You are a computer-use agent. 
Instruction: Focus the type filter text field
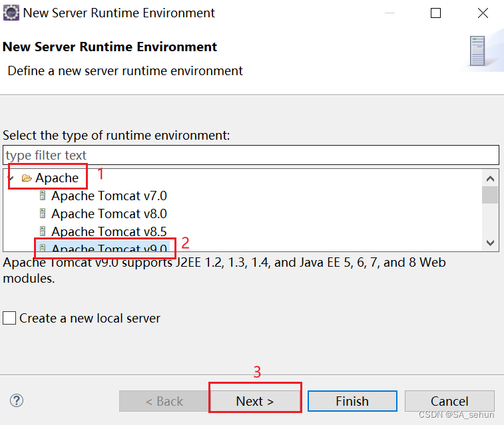[250, 156]
